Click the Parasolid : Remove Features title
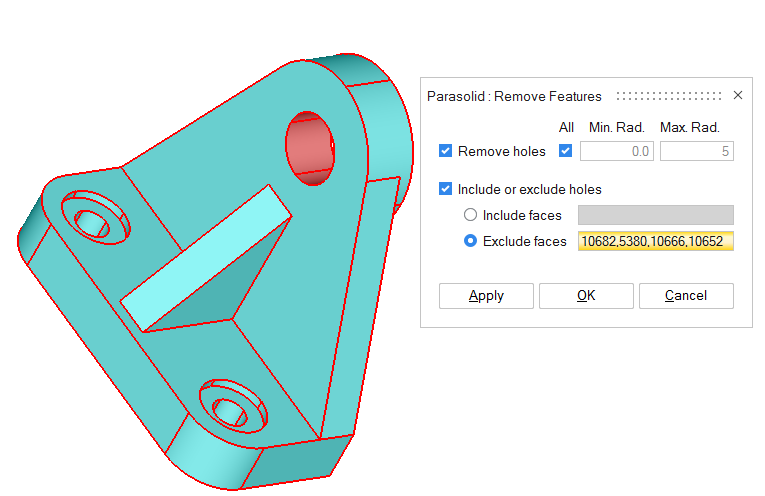Image resolution: width=765 pixels, height=496 pixels. [x=514, y=96]
